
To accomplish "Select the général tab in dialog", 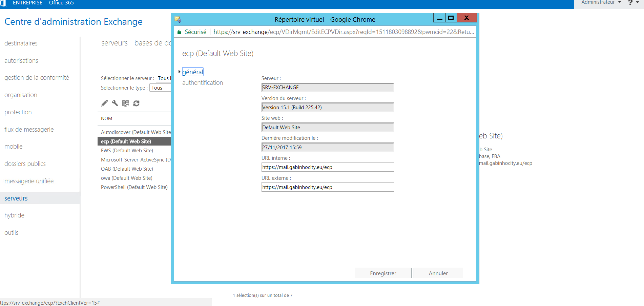I will (x=192, y=72).
